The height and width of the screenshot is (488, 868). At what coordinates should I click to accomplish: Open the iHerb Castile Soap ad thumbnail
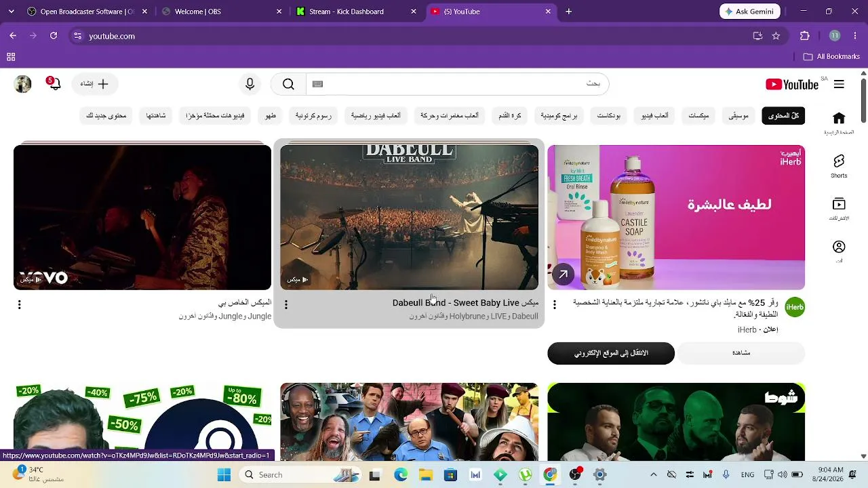click(x=676, y=217)
